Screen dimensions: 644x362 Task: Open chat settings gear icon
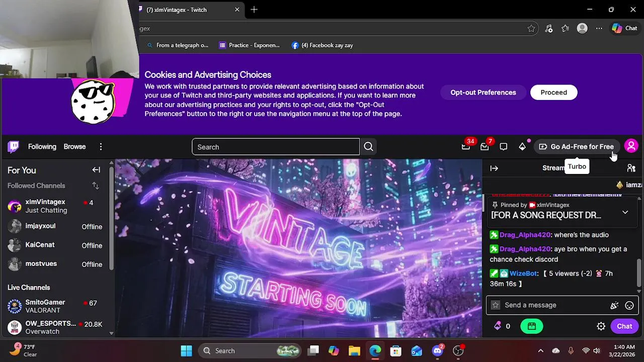tap(601, 326)
